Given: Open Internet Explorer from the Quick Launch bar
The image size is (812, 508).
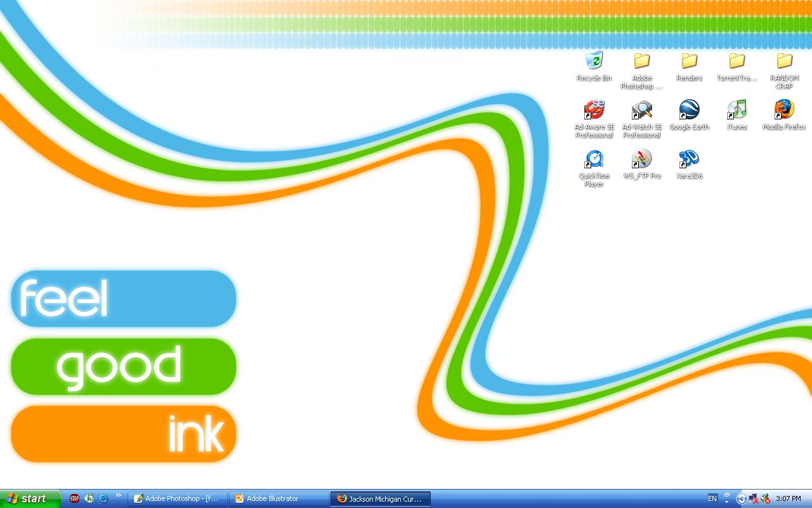Looking at the screenshot, I should (x=103, y=498).
